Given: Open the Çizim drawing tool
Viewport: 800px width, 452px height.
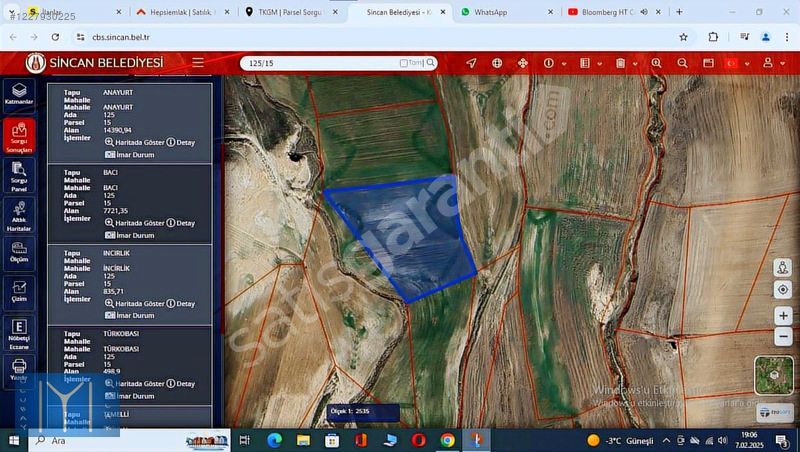Looking at the screenshot, I should (x=19, y=292).
